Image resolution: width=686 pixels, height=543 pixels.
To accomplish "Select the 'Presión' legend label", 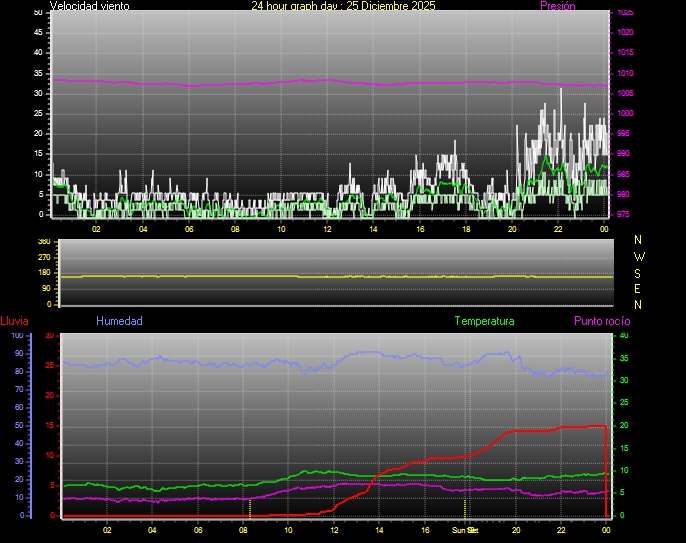I will (x=557, y=6).
